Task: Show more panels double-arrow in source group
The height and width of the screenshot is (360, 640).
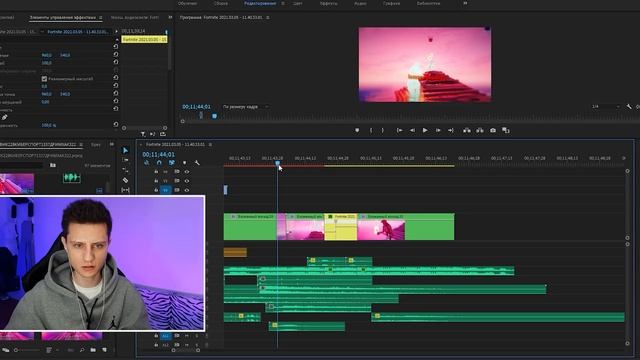Action: [170, 18]
